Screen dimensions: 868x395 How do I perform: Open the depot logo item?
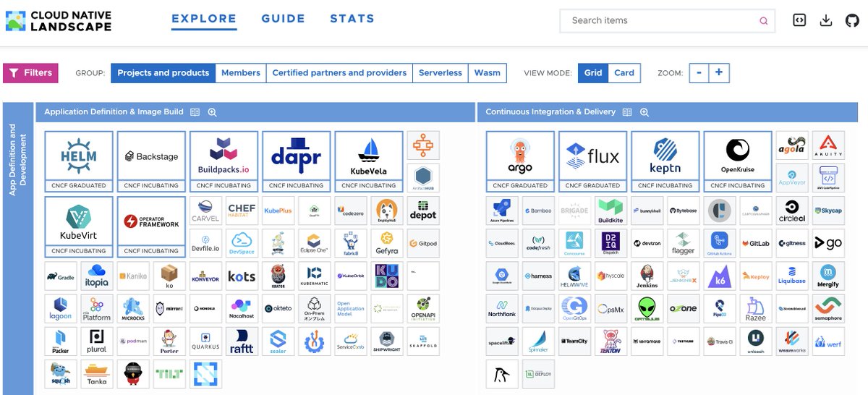tap(422, 211)
